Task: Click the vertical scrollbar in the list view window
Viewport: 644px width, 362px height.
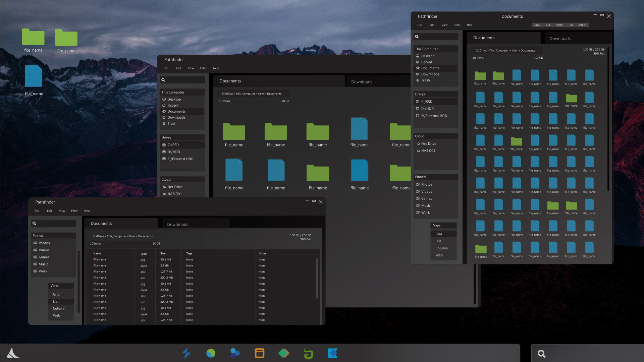Action: (x=317, y=278)
